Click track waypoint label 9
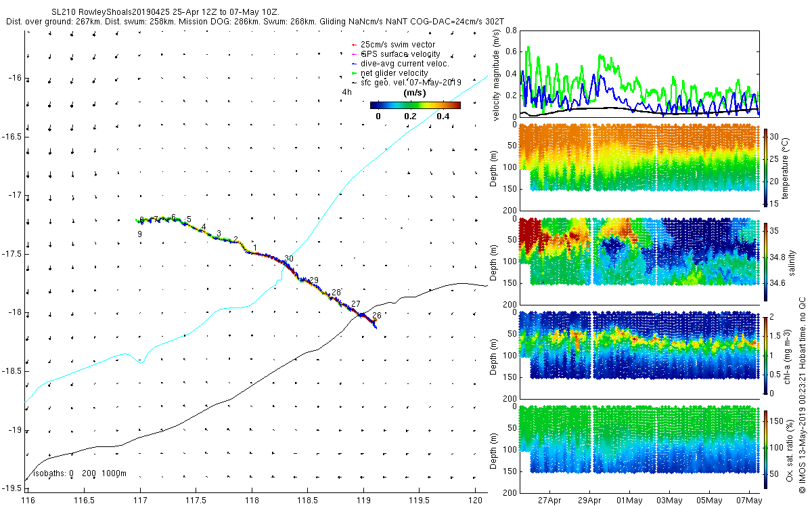This screenshot has height=508, width=812. (139, 234)
